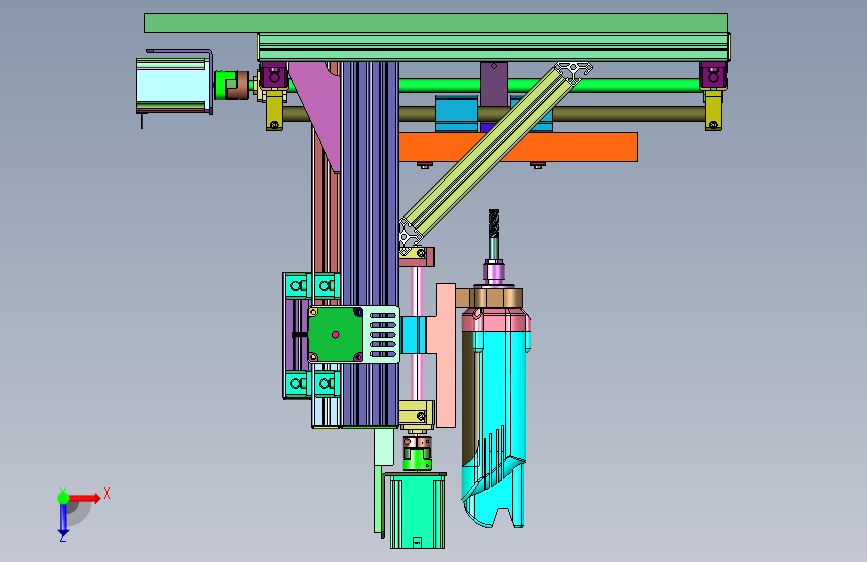Viewport: 867px width, 562px height.
Task: Click the blue Z axis arrow of the triad
Action: tap(63, 519)
